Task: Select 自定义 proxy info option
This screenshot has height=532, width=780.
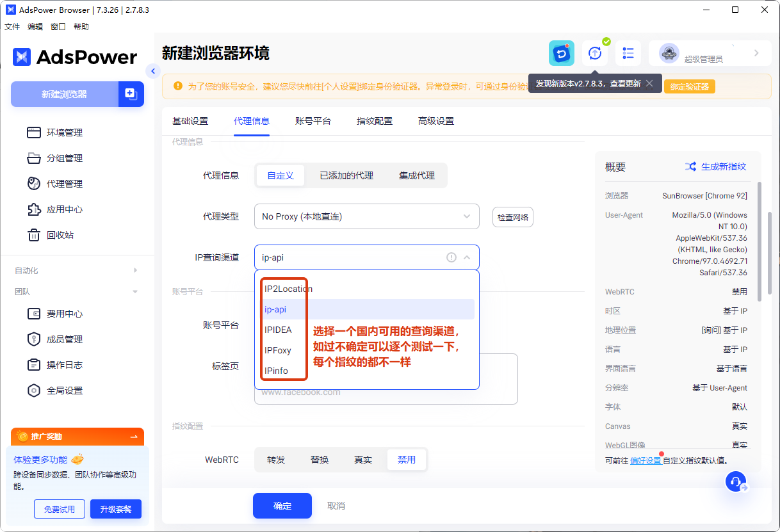Action: [x=280, y=175]
